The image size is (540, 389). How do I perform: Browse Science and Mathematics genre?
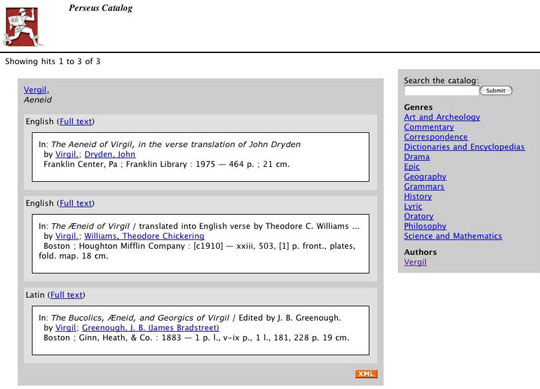453,236
